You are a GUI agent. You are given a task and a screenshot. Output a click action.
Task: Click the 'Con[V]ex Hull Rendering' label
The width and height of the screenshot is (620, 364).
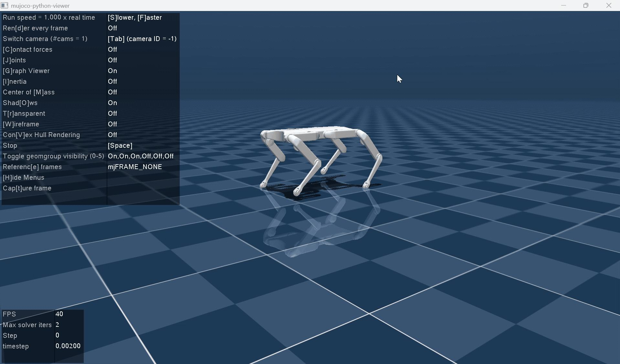[x=41, y=135]
